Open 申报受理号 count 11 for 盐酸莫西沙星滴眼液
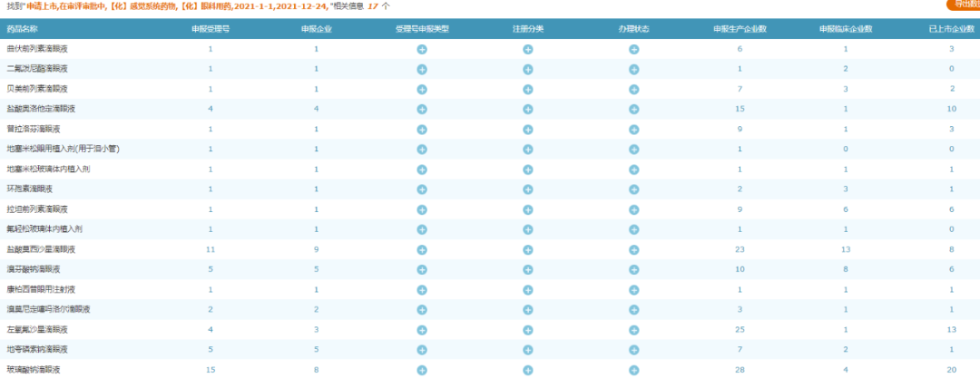Image resolution: width=980 pixels, height=378 pixels. 211,249
